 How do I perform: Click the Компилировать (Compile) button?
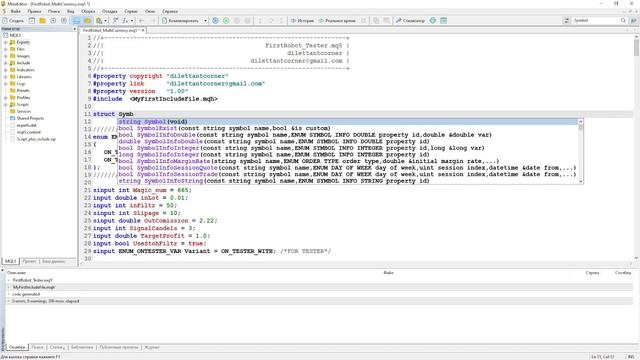coord(180,20)
